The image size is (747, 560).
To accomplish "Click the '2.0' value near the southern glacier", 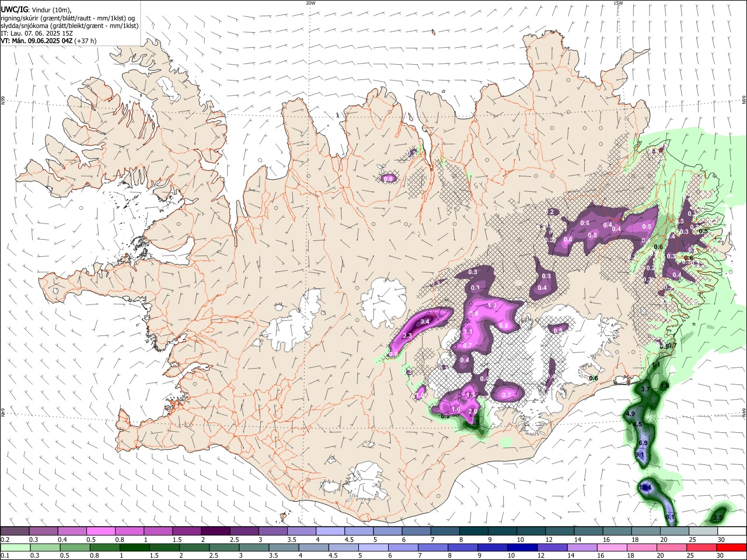I will [473, 411].
